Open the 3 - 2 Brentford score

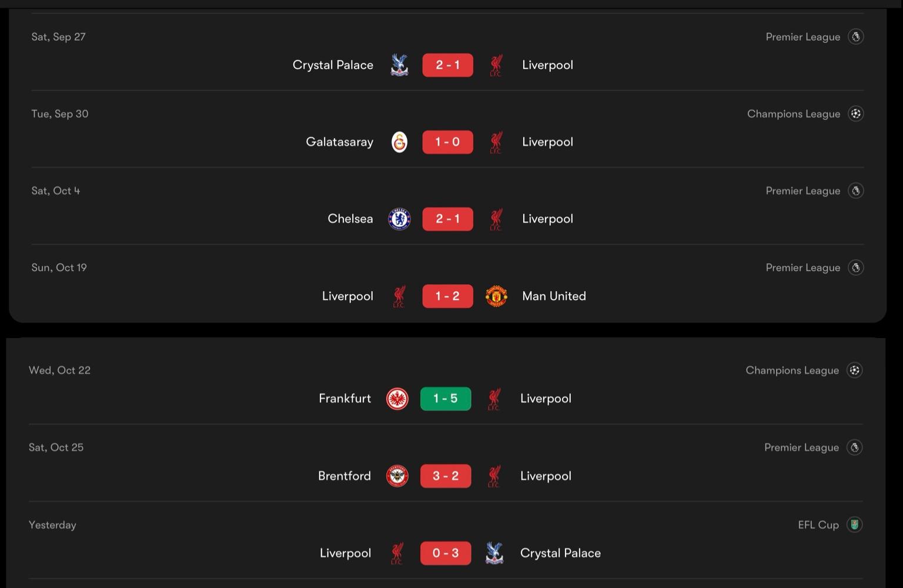(446, 476)
